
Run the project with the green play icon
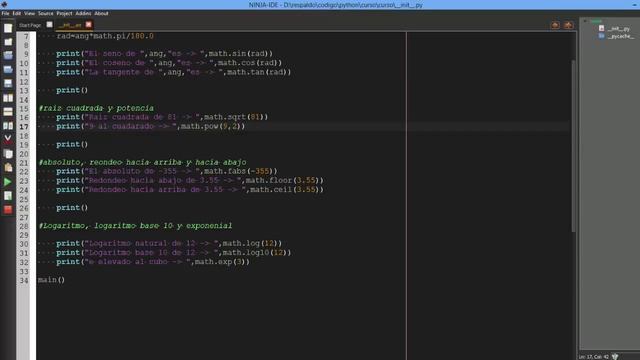(8, 182)
